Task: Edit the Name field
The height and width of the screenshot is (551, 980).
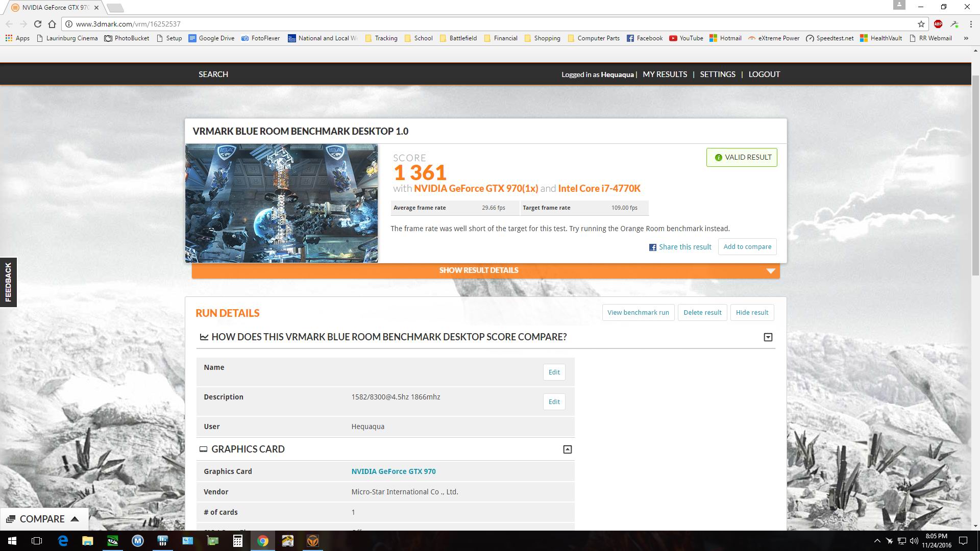Action: pos(554,372)
